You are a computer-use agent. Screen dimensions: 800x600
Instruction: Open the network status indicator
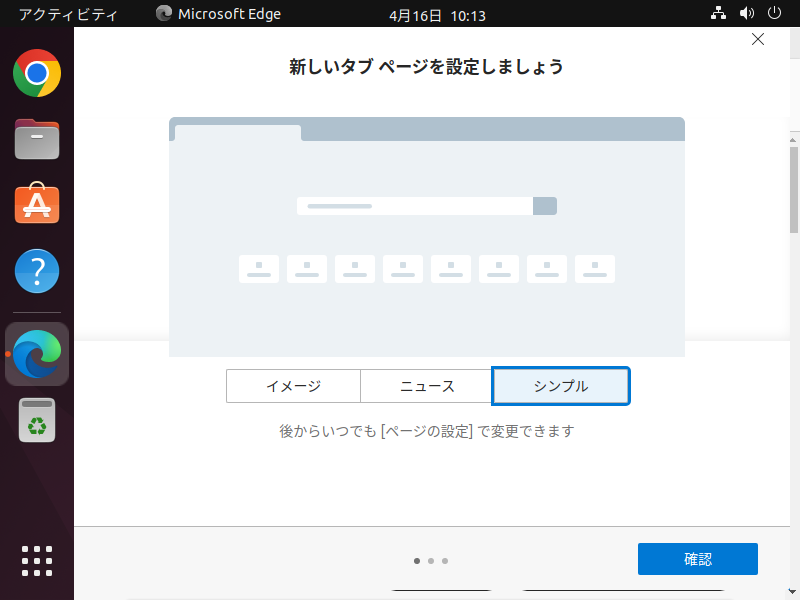718,13
